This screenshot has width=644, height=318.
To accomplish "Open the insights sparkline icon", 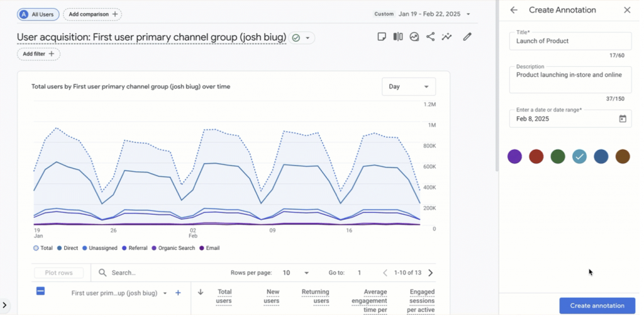I will 447,37.
